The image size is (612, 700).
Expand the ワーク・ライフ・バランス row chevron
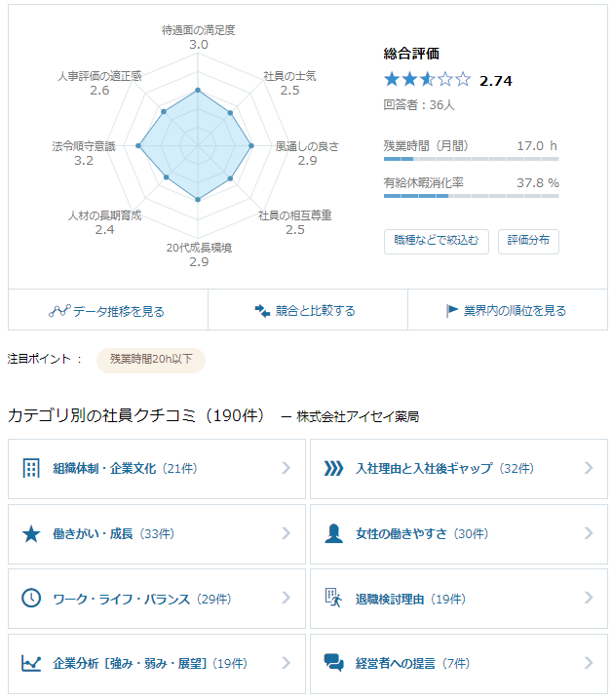coord(287,599)
